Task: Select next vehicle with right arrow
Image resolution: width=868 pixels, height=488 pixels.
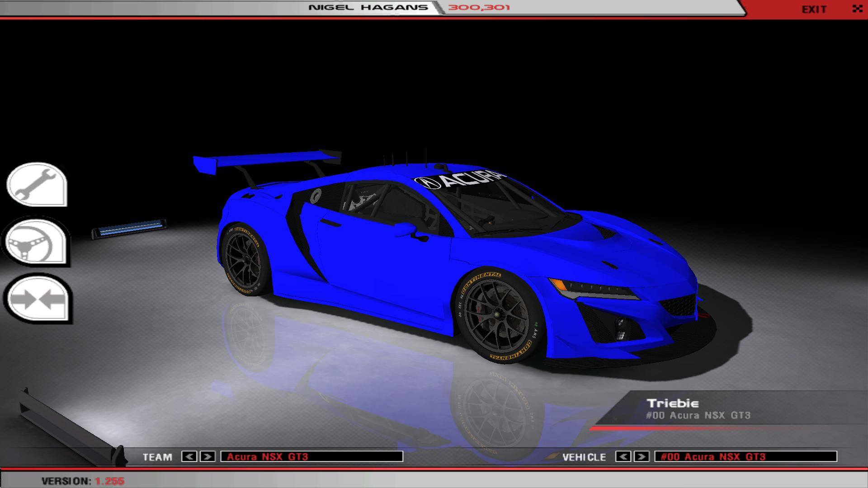Action: (x=642, y=456)
